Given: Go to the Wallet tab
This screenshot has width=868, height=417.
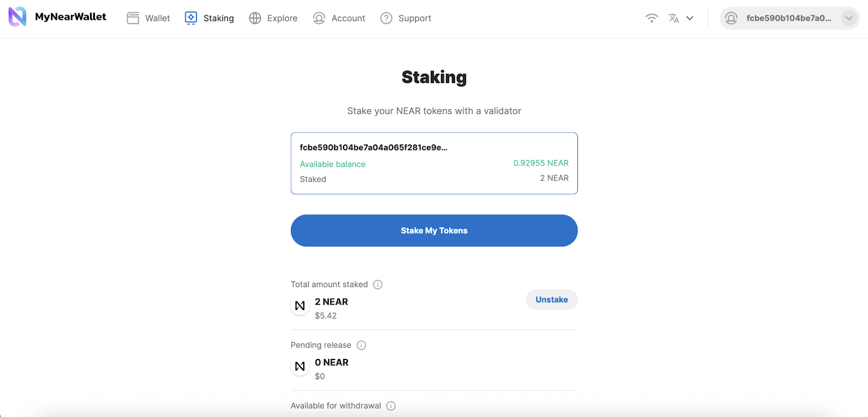Looking at the screenshot, I should point(157,18).
